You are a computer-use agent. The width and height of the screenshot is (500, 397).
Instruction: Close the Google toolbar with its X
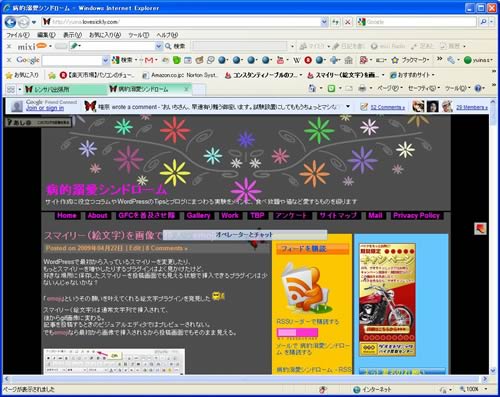click(9, 60)
